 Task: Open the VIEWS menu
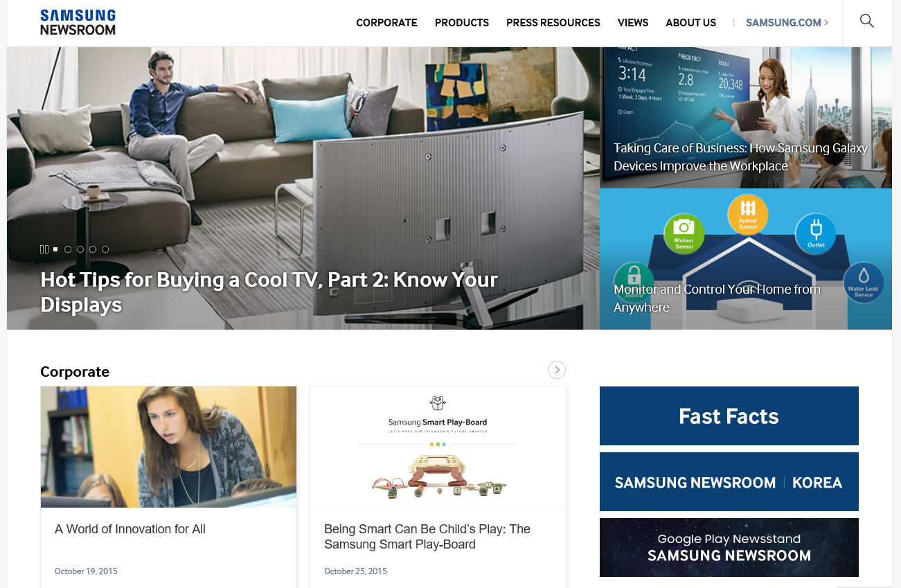tap(633, 23)
